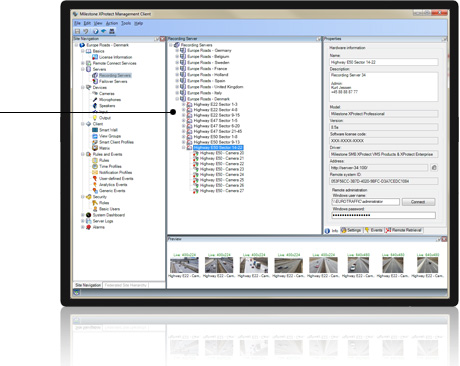Expand Highway E47 Sector 21-45

(x=183, y=131)
